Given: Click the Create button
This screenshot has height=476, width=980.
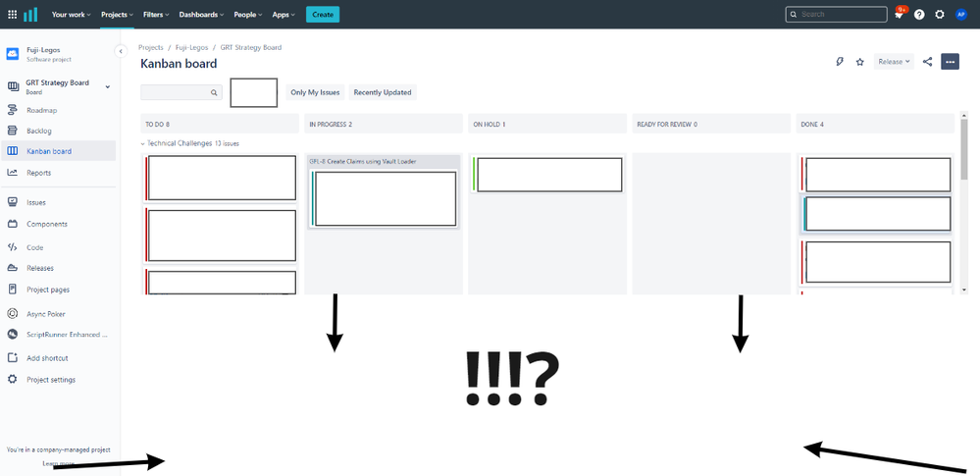Looking at the screenshot, I should pyautogui.click(x=323, y=15).
